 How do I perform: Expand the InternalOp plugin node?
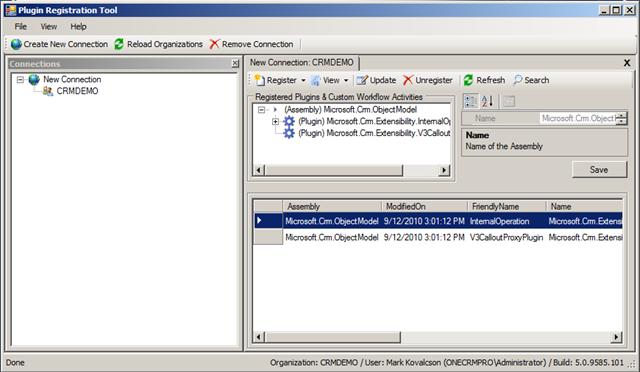tap(276, 122)
